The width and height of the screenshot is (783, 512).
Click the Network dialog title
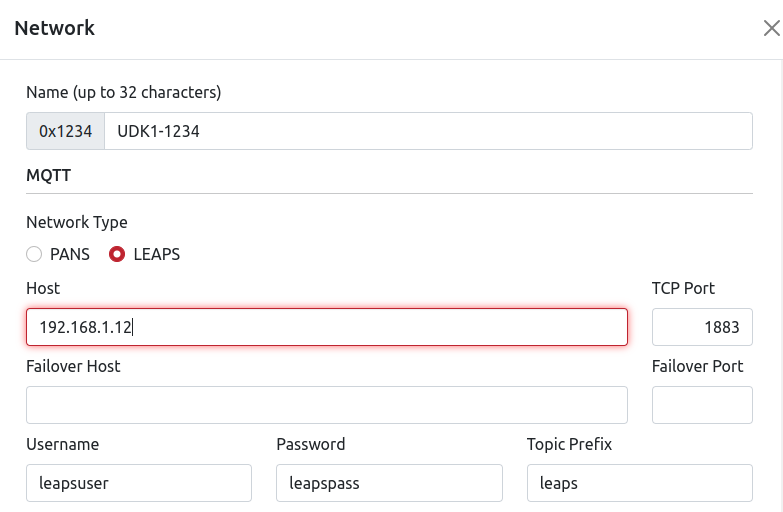click(x=54, y=28)
